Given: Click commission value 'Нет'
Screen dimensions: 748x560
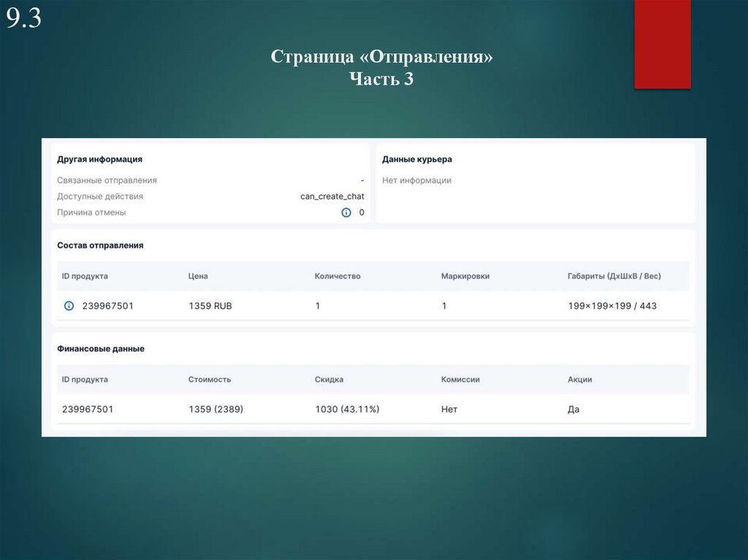Looking at the screenshot, I should coord(449,410).
